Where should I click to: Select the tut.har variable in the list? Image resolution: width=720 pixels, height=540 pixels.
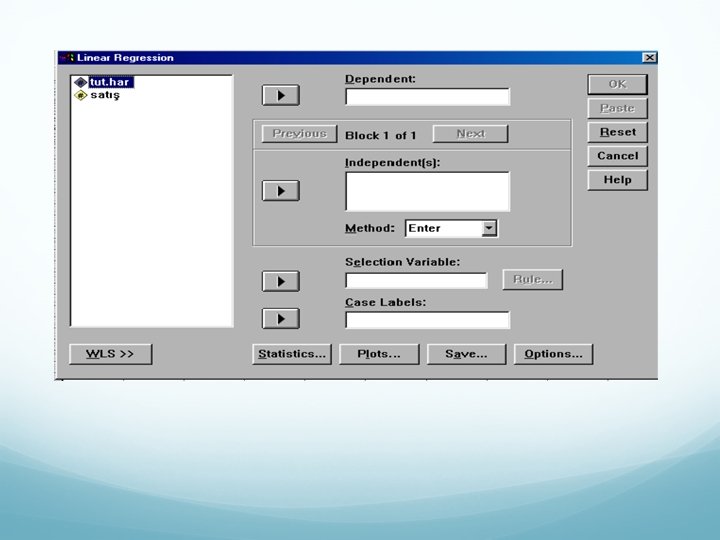pyautogui.click(x=111, y=82)
